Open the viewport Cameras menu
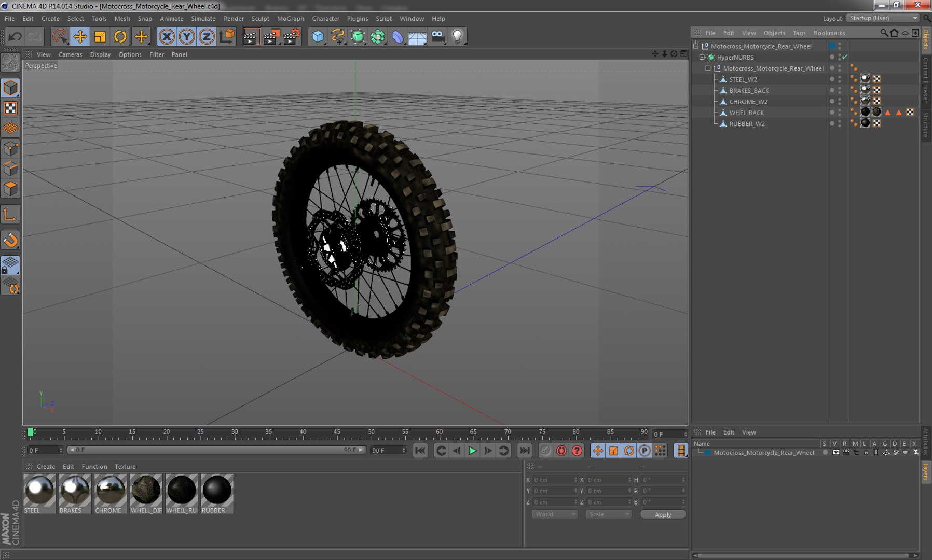 70,54
